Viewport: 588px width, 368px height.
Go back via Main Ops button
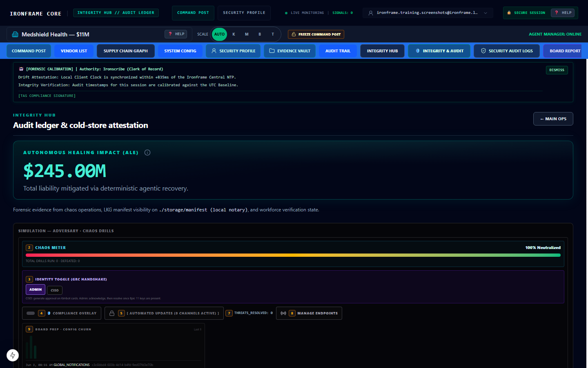pos(553,119)
